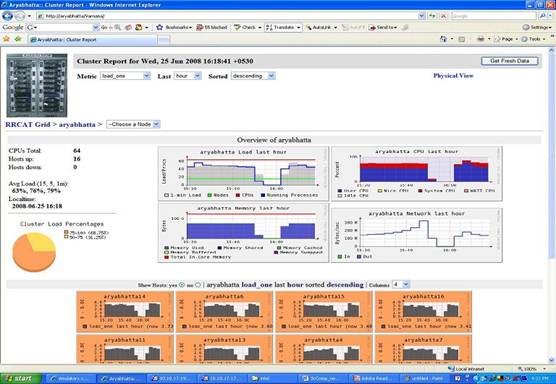This screenshot has height=384, width=556.
Task: Click the Translate toolbar icon
Action: [x=270, y=27]
